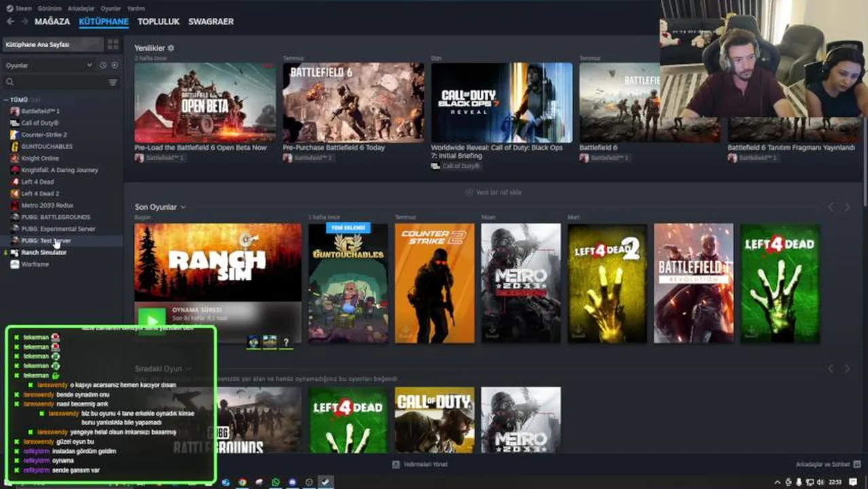The width and height of the screenshot is (868, 489).
Task: Open the advanced filter options icon
Action: coord(113,82)
